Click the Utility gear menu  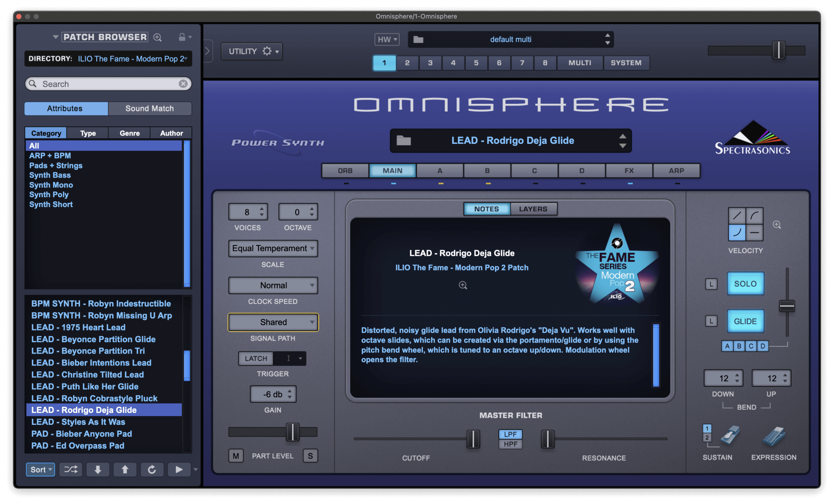click(252, 51)
